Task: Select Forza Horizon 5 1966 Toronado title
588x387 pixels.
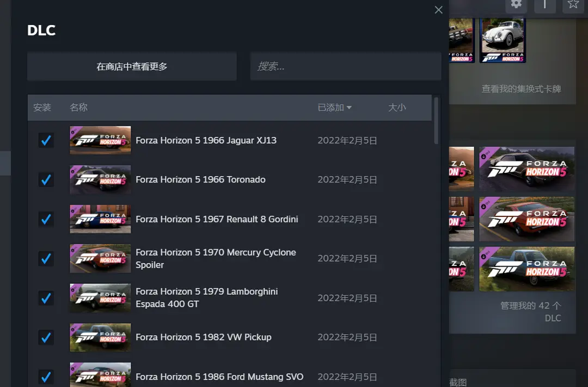Action: (x=200, y=180)
